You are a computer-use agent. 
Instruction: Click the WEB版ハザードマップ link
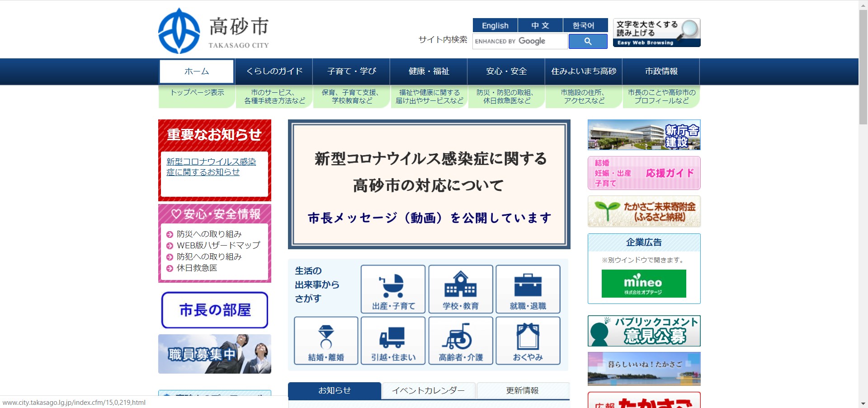point(218,245)
